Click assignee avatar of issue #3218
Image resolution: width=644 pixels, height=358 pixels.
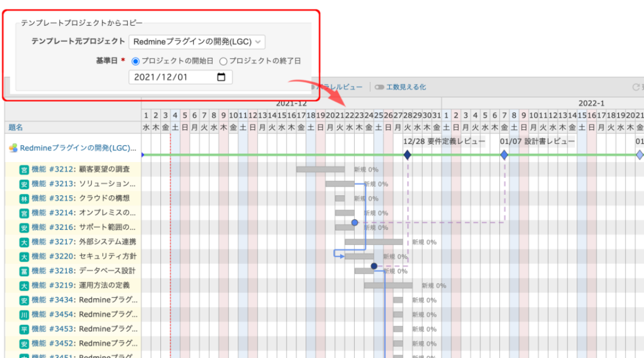24,271
